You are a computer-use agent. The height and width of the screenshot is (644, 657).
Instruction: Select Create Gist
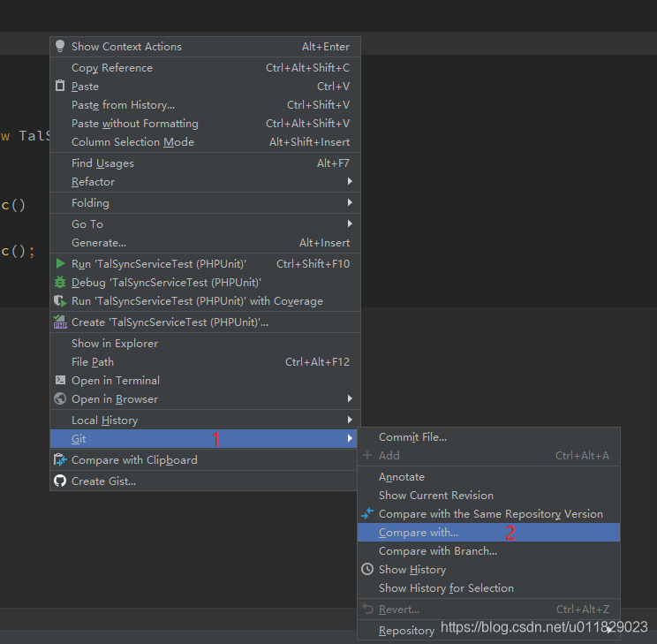click(205, 481)
